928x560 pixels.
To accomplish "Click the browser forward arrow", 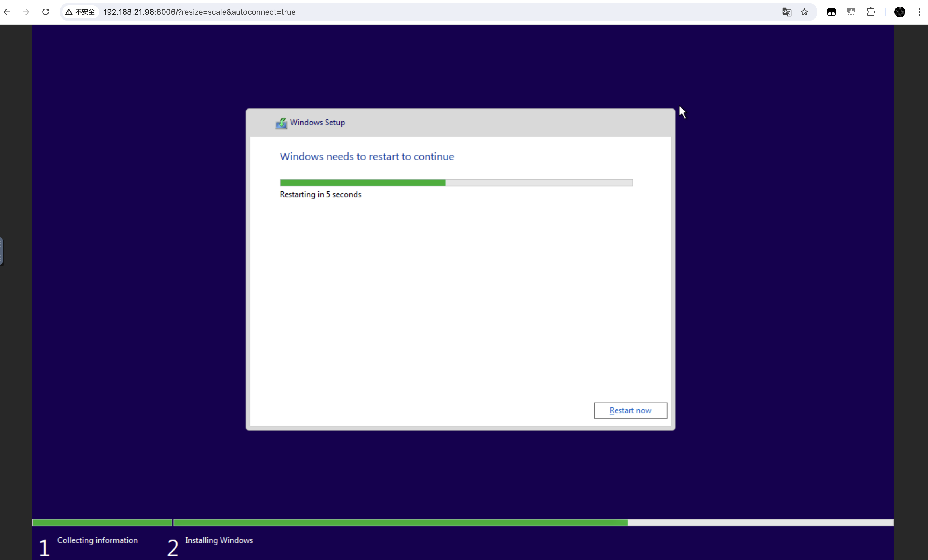I will tap(26, 12).
